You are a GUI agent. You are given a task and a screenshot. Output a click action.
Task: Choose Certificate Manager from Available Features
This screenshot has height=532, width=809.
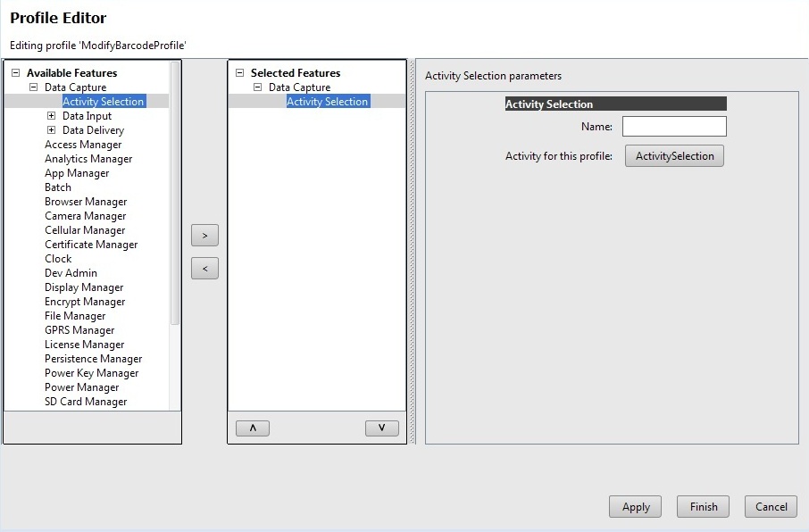(91, 245)
